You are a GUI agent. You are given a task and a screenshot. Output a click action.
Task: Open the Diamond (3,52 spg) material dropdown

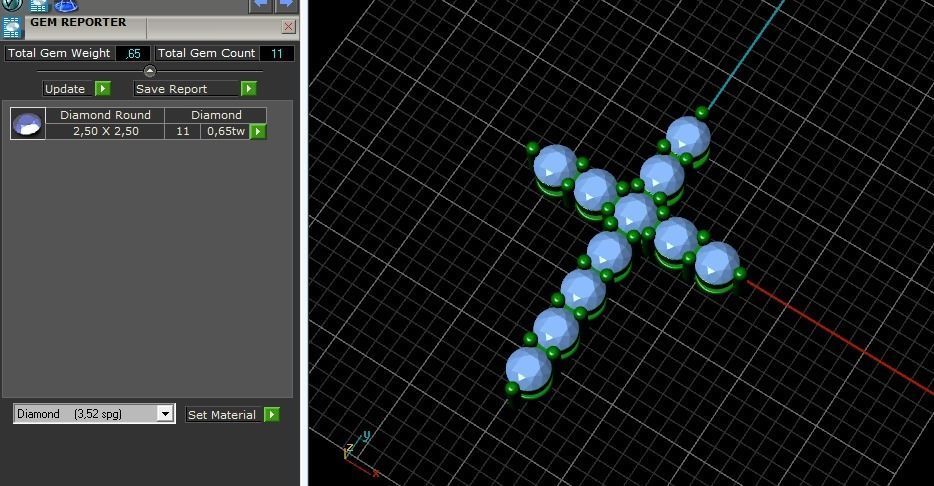click(94, 414)
